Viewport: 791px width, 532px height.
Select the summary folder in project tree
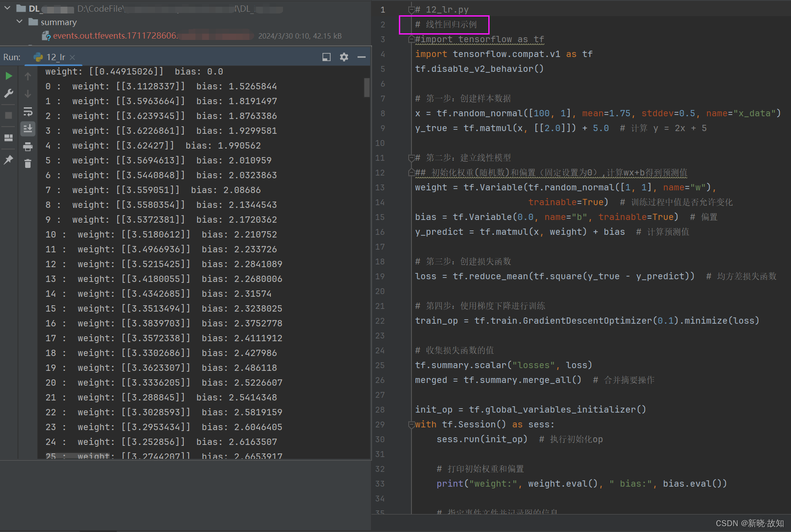pos(58,22)
